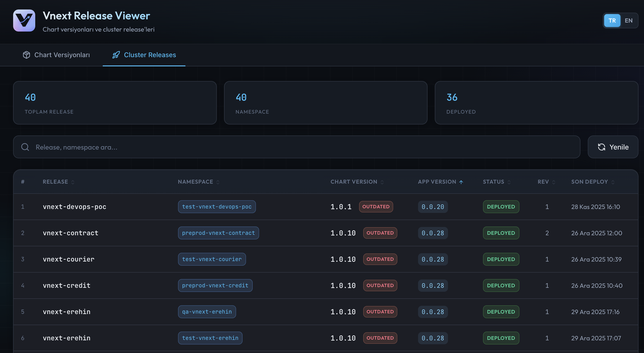The width and height of the screenshot is (644, 353).
Task: Click the CHART VERSION column header
Action: pyautogui.click(x=354, y=182)
